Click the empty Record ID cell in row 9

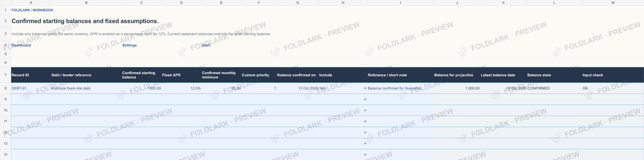coord(31,99)
